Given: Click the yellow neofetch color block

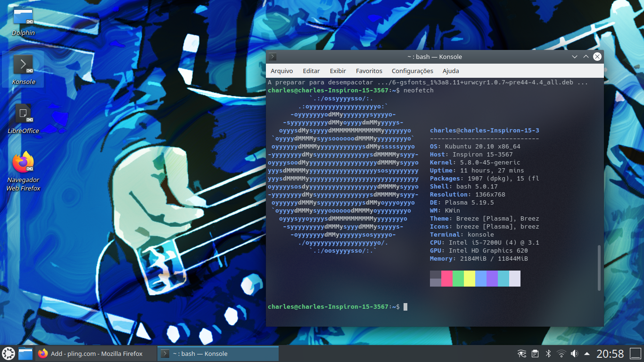Looking at the screenshot, I should pyautogui.click(x=470, y=278).
